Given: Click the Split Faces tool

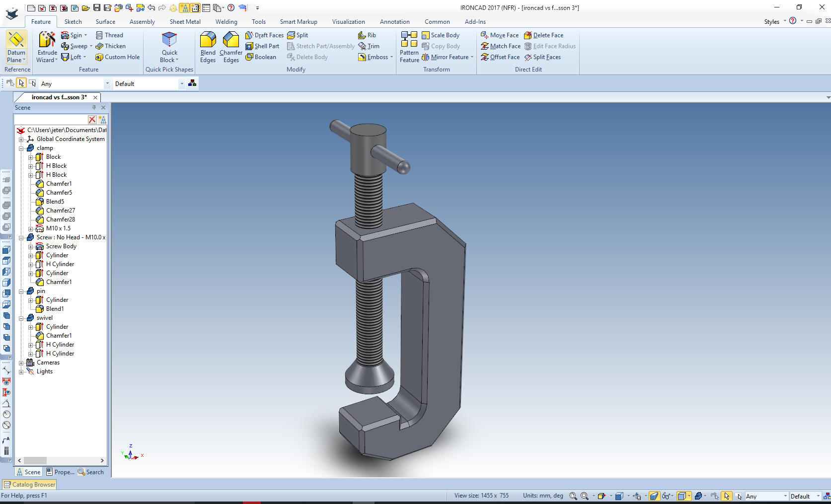Looking at the screenshot, I should (x=542, y=57).
